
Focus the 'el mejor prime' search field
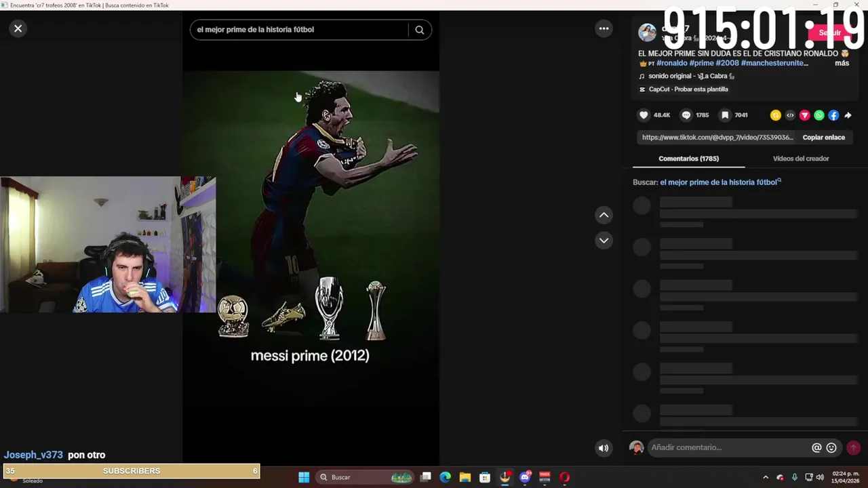tap(302, 30)
